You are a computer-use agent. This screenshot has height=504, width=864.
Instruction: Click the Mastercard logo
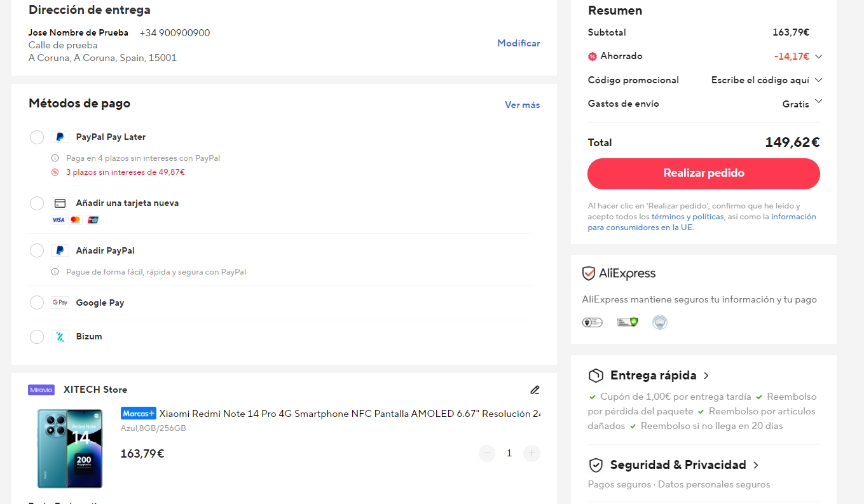pos(76,220)
